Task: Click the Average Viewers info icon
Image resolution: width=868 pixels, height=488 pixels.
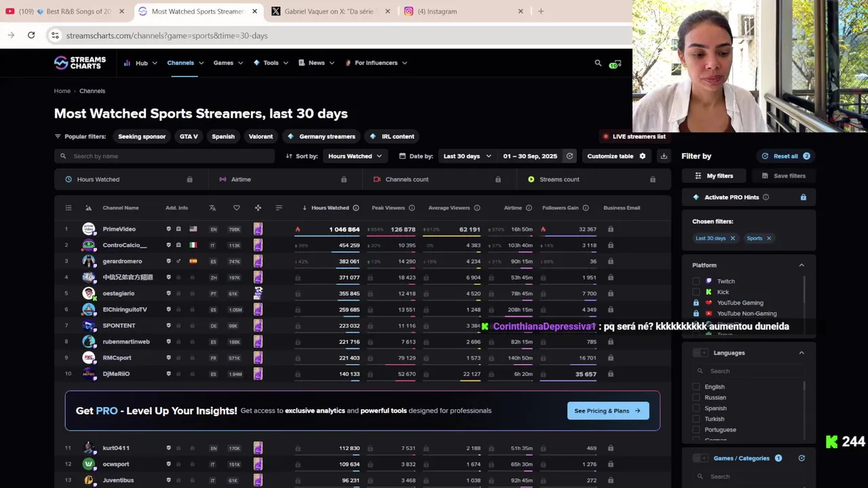Action: coord(477,208)
